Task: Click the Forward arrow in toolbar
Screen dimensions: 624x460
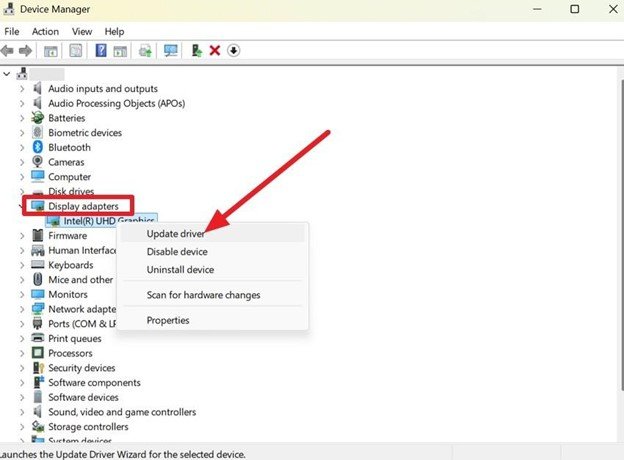Action: pos(25,51)
